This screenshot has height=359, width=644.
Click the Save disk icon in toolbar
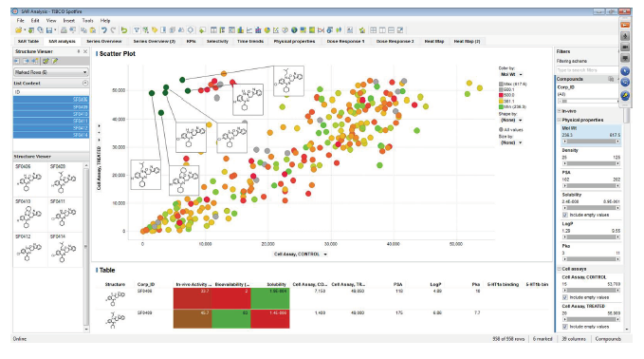(49, 30)
